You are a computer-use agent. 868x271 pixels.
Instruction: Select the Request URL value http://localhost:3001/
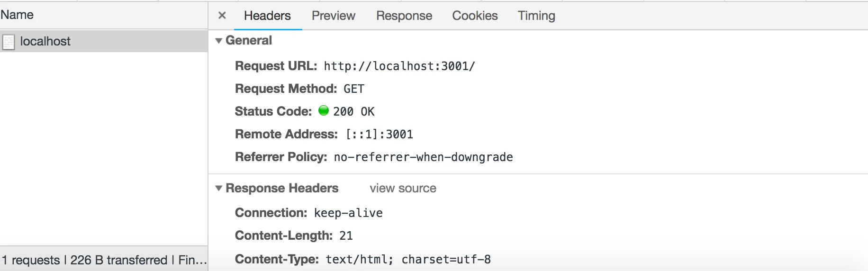[x=399, y=66]
